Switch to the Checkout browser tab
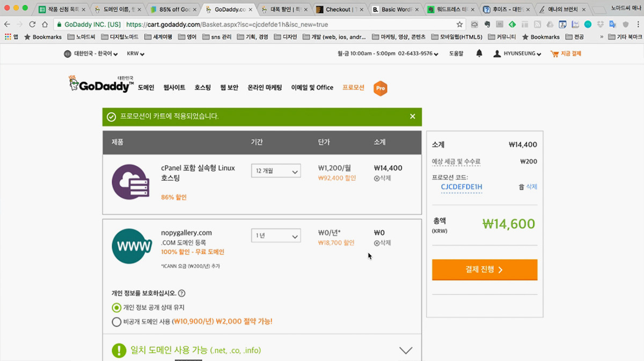The height and width of the screenshot is (361, 644). (x=338, y=9)
